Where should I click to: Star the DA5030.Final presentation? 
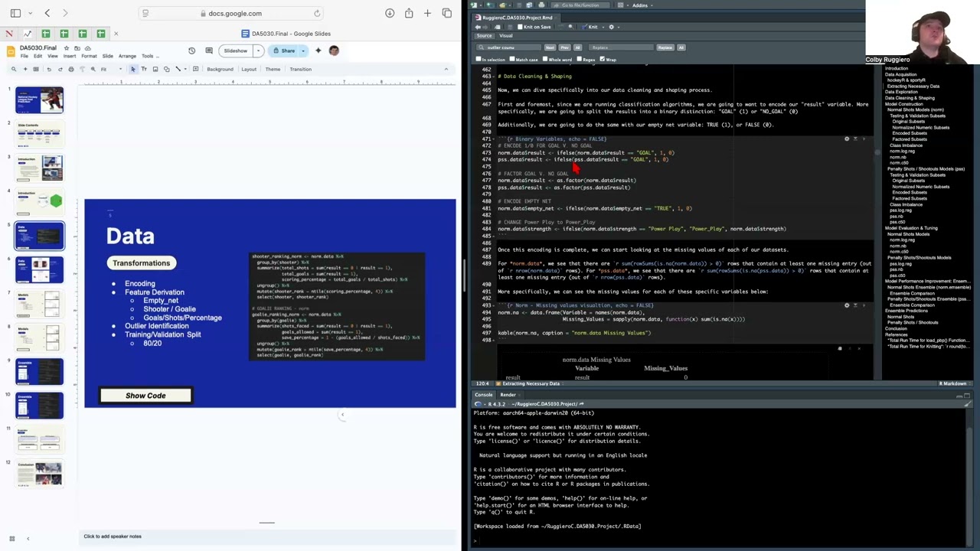(x=67, y=48)
